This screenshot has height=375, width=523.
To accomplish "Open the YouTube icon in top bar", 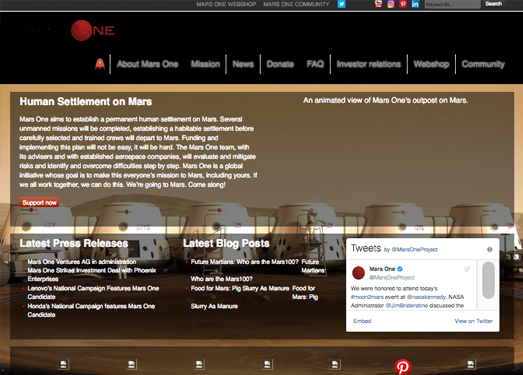I will pos(378,4).
